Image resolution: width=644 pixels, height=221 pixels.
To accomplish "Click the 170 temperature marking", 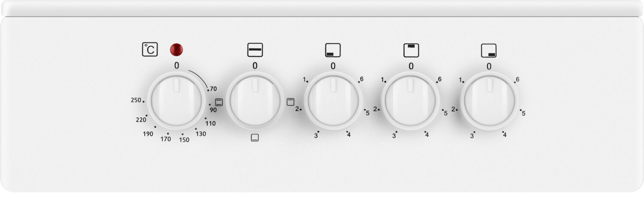I will pos(165,139).
